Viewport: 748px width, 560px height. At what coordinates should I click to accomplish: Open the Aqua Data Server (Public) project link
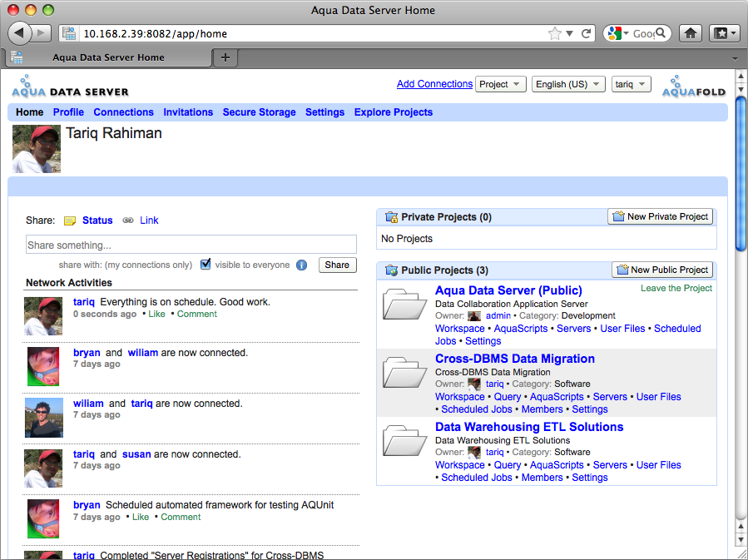point(508,290)
